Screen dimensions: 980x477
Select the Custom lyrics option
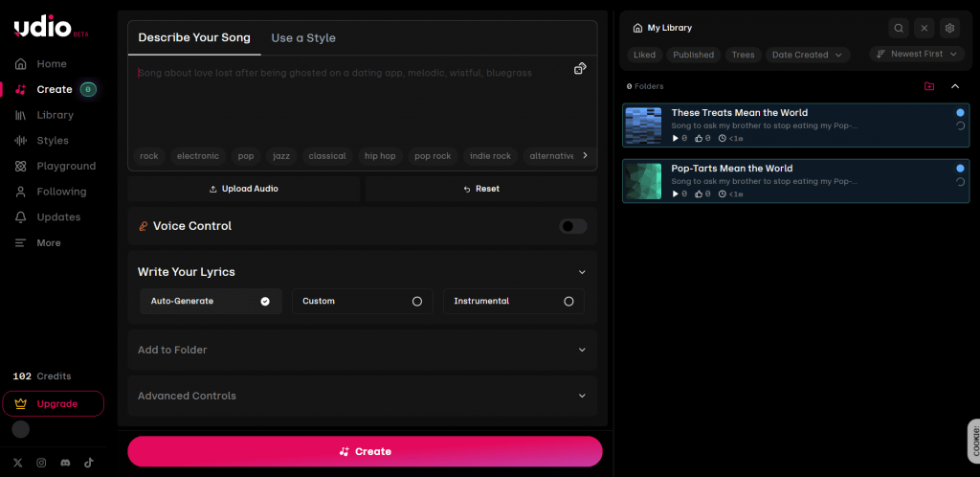tap(363, 302)
